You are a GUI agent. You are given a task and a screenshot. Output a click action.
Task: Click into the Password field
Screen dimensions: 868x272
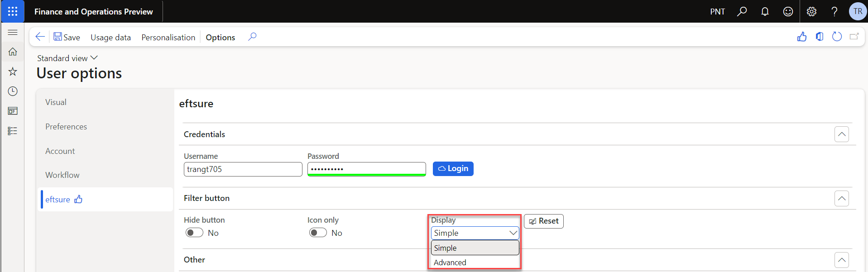point(367,169)
